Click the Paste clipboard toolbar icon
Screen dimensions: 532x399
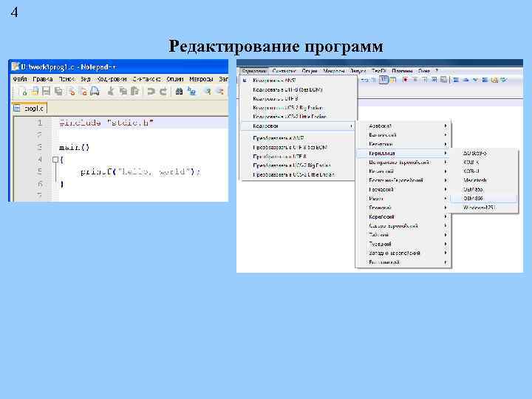point(135,91)
